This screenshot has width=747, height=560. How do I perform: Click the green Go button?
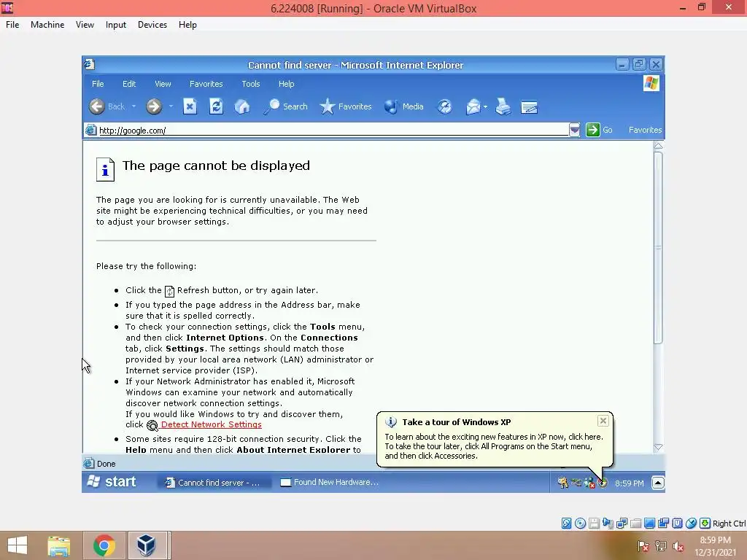(x=600, y=130)
